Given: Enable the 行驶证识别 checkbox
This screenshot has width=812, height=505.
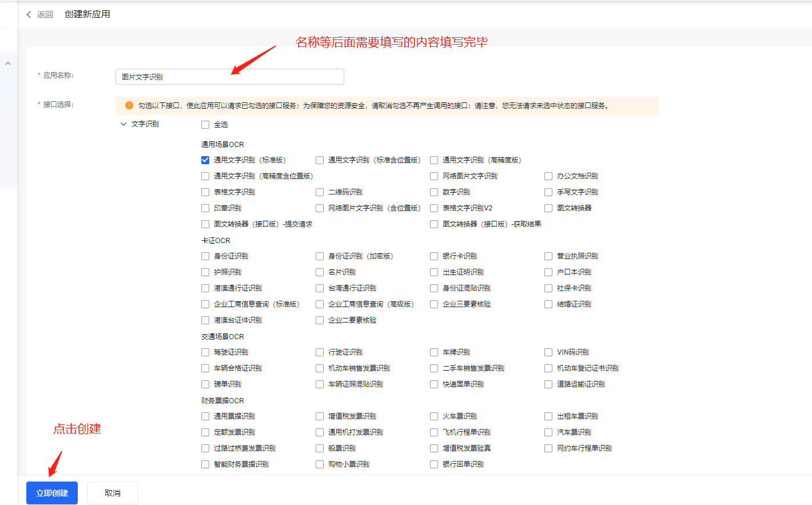Looking at the screenshot, I should (x=320, y=352).
